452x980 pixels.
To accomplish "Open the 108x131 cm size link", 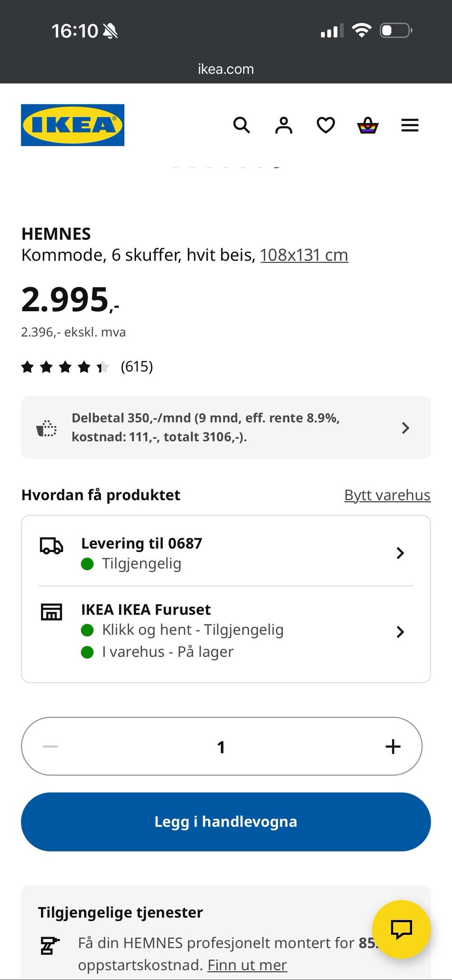I will [x=304, y=255].
